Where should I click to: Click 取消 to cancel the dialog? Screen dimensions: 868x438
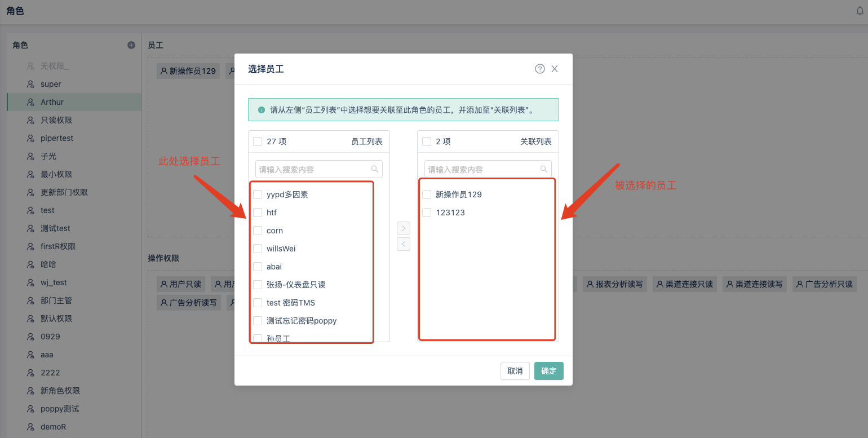515,371
